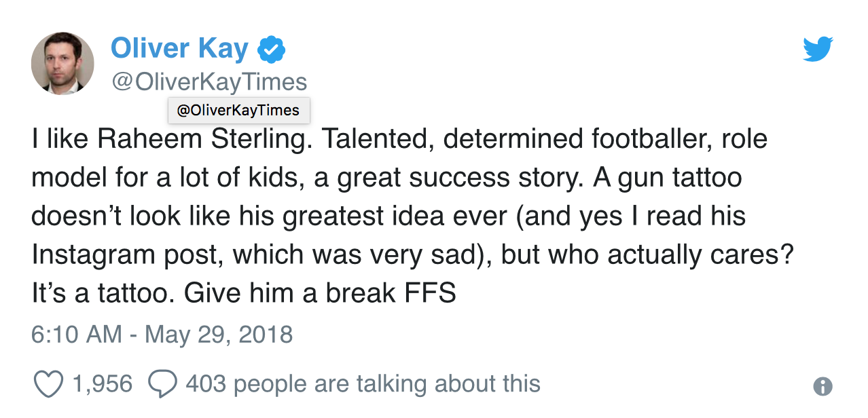Screen dimensions: 868x418
Task: Click the gray @OliverKayTimes handle
Action: pyautogui.click(x=209, y=82)
